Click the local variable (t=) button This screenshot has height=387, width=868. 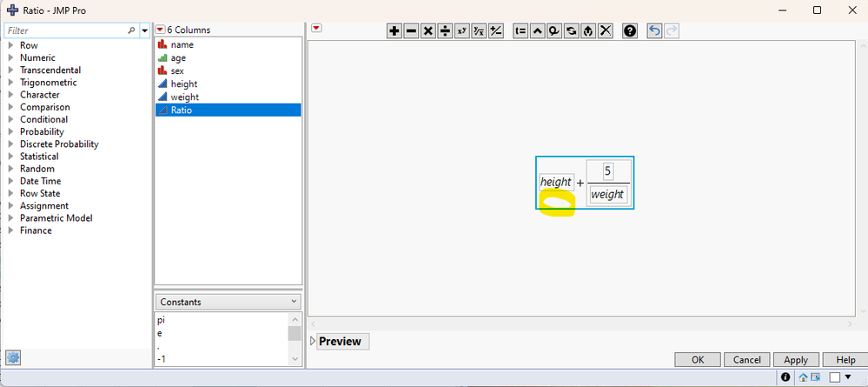520,31
